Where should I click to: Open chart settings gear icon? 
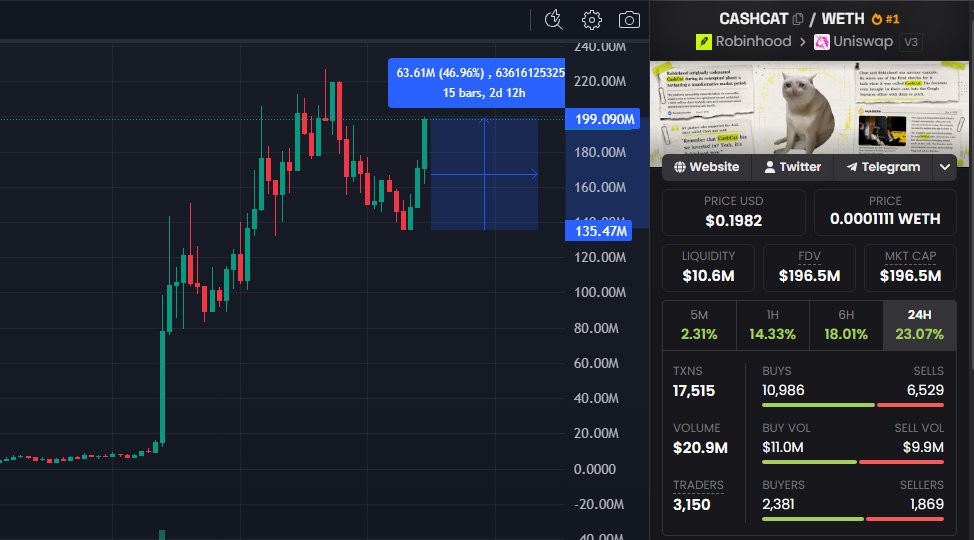pyautogui.click(x=591, y=20)
